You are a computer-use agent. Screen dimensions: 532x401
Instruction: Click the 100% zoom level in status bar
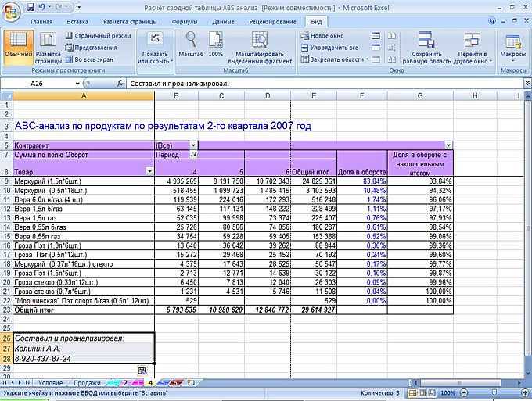pyautogui.click(x=448, y=393)
